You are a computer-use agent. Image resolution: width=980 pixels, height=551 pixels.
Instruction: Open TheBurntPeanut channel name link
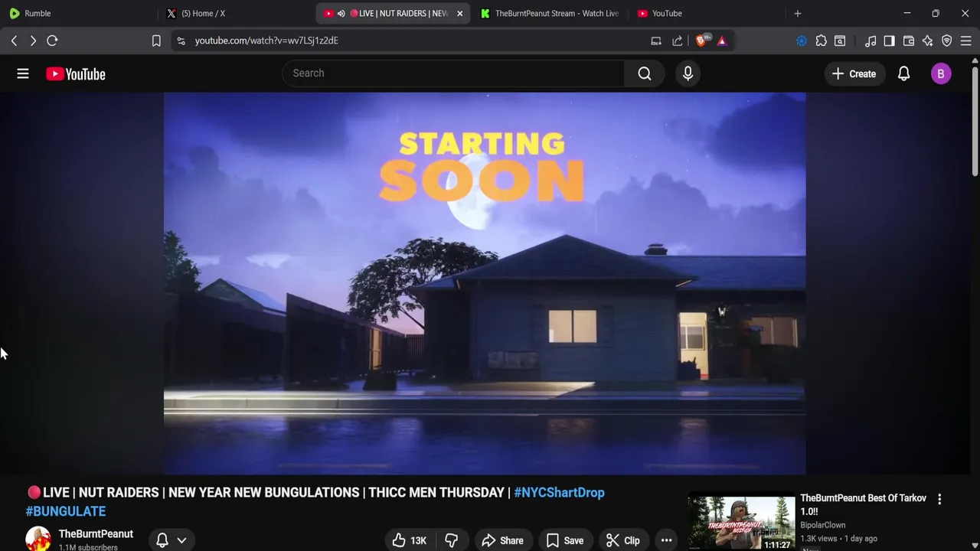tap(96, 533)
